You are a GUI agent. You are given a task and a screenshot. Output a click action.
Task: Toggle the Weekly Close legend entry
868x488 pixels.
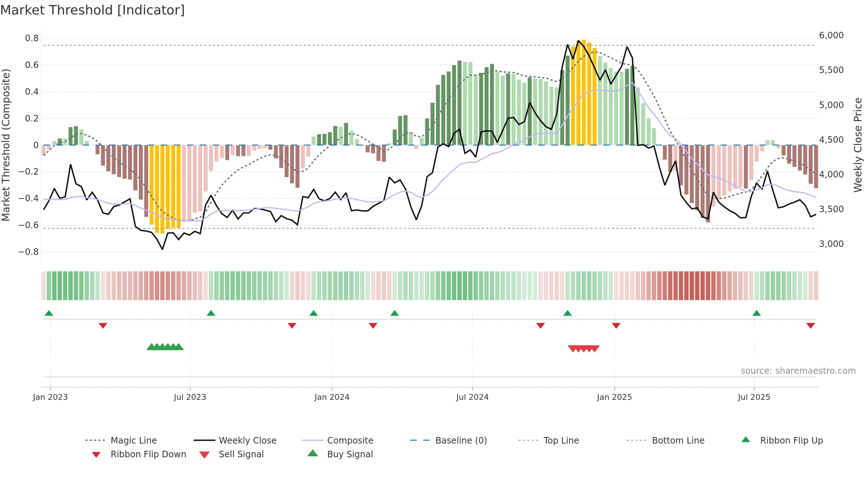235,440
